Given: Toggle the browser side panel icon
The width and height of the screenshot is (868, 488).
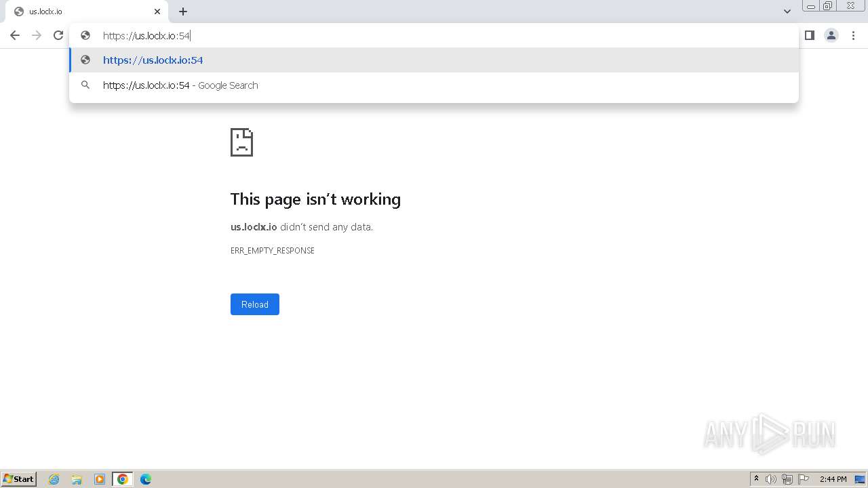Looking at the screenshot, I should tap(810, 35).
